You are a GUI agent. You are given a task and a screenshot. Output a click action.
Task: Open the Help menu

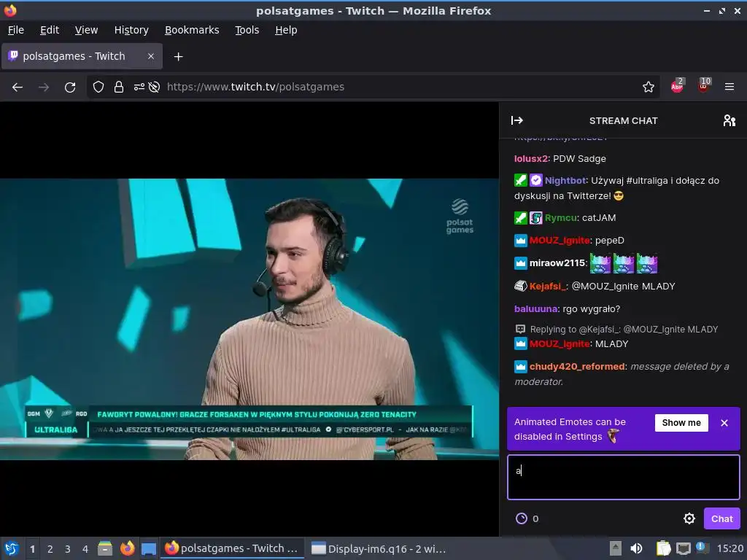286,30
